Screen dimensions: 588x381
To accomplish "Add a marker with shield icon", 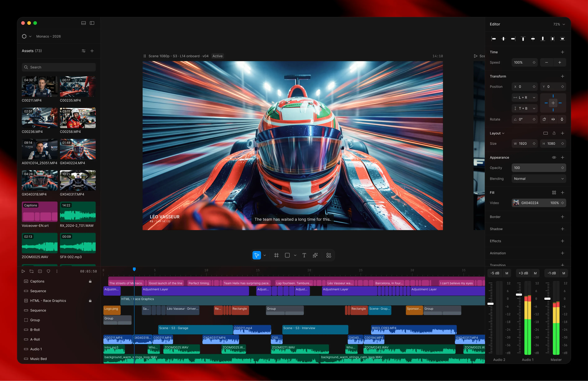I will tap(48, 271).
